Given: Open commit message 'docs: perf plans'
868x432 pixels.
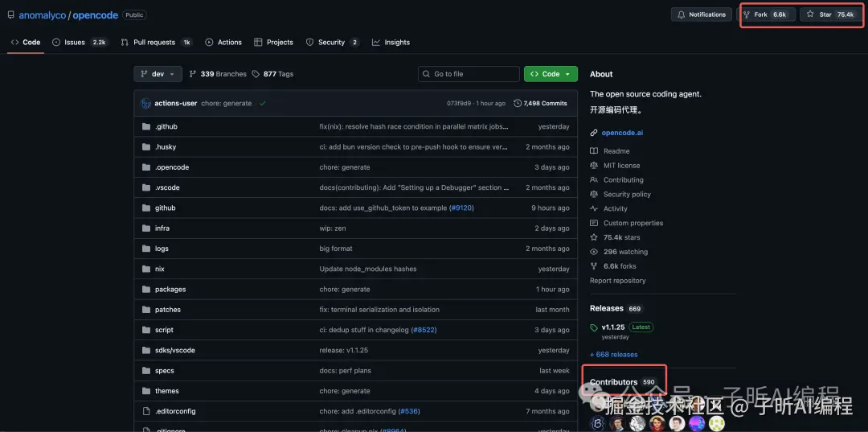Looking at the screenshot, I should (346, 371).
